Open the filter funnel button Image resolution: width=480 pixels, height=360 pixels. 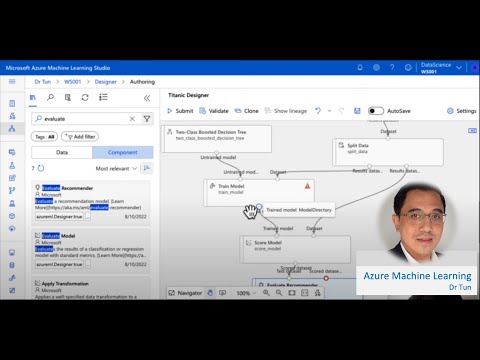pyautogui.click(x=147, y=119)
